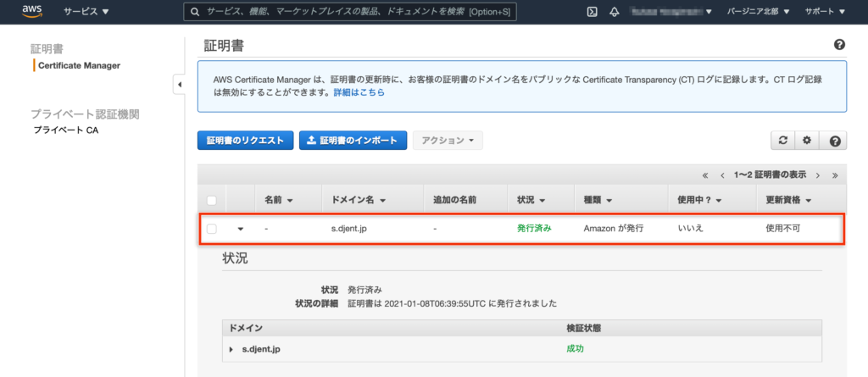Viewport: 868px width, 377px height.
Task: Sort by the 更新資格 column
Action: [788, 201]
